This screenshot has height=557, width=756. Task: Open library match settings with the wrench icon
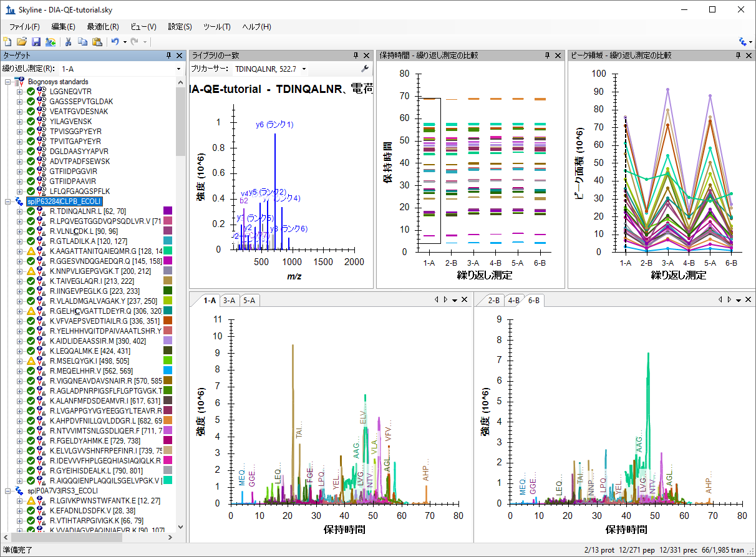pyautogui.click(x=365, y=69)
